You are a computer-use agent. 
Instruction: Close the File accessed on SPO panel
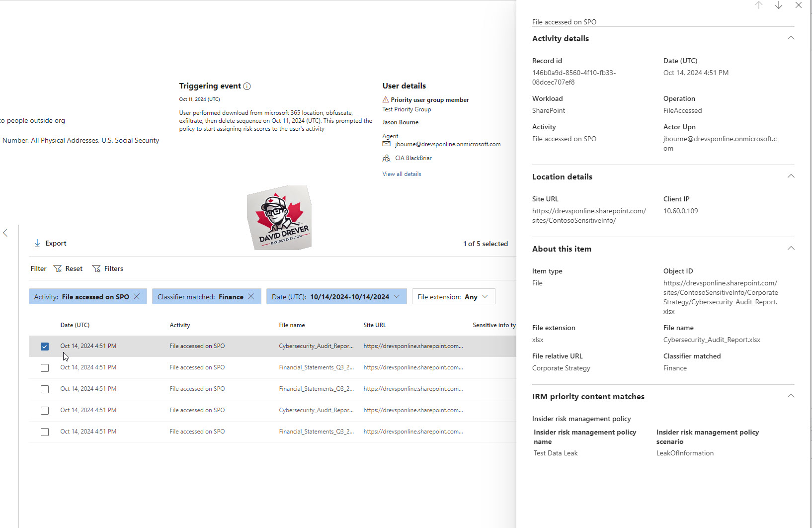click(x=799, y=5)
